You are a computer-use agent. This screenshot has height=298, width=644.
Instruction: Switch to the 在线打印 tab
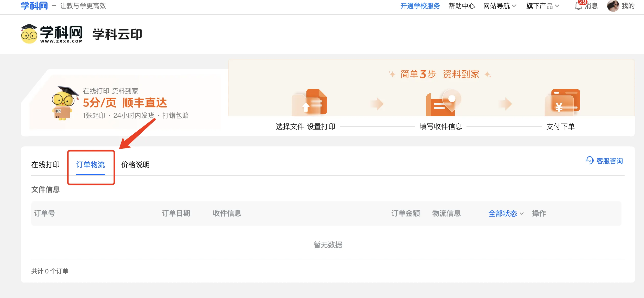coord(46,165)
